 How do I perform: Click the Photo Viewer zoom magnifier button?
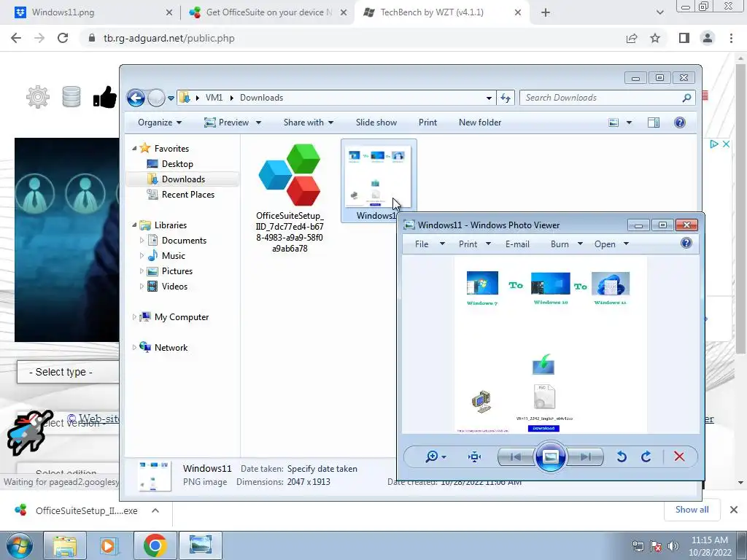coord(435,456)
